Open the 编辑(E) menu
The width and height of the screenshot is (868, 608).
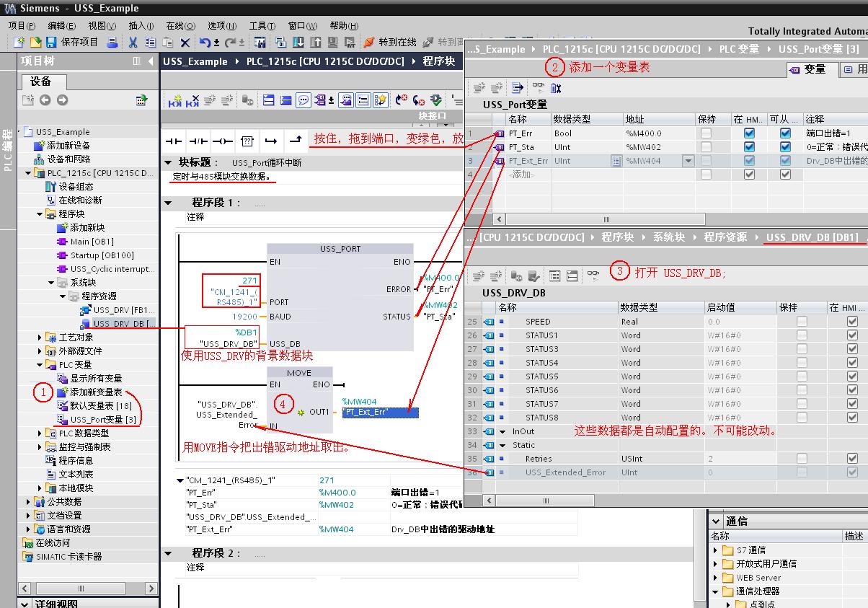point(62,25)
